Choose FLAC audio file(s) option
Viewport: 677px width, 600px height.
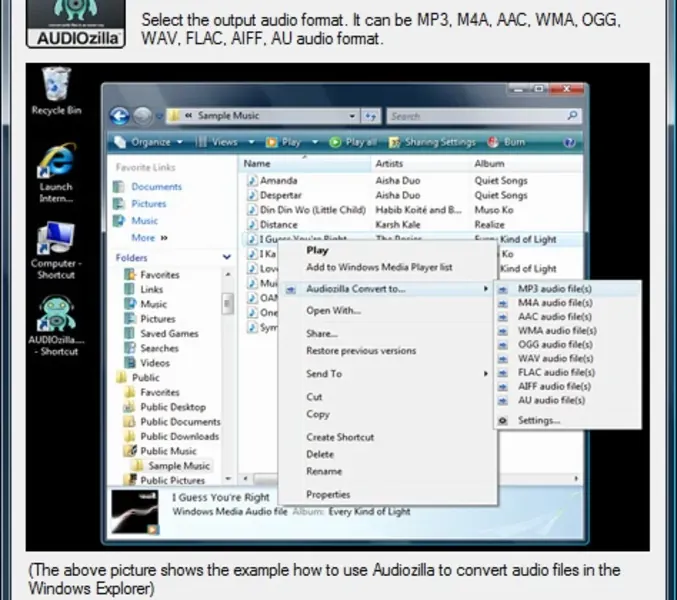point(567,372)
